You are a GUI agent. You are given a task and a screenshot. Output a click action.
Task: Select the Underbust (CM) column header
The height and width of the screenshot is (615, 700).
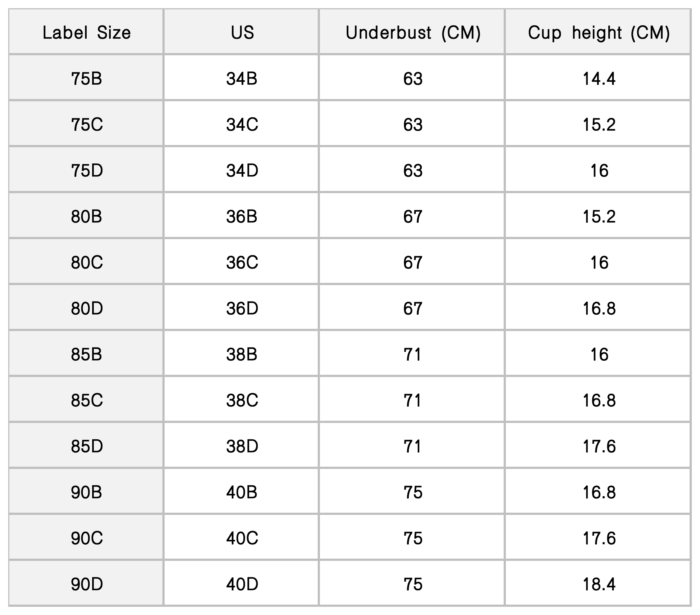click(x=413, y=33)
